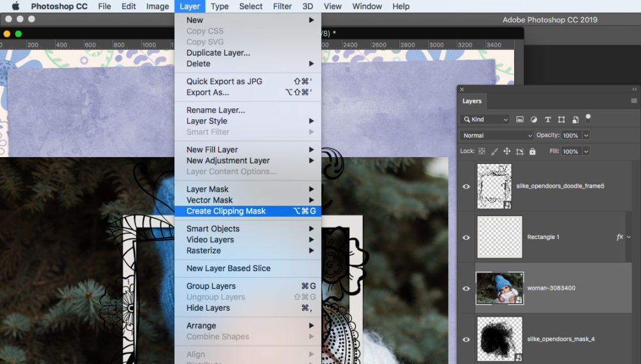The width and height of the screenshot is (641, 364).
Task: Click the lock all padlock icon
Action: [532, 151]
